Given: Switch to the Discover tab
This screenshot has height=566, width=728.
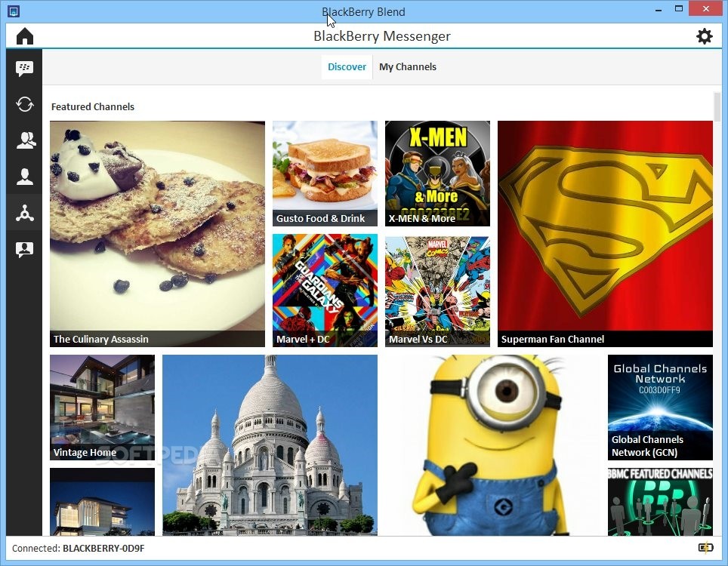Looking at the screenshot, I should tap(347, 67).
